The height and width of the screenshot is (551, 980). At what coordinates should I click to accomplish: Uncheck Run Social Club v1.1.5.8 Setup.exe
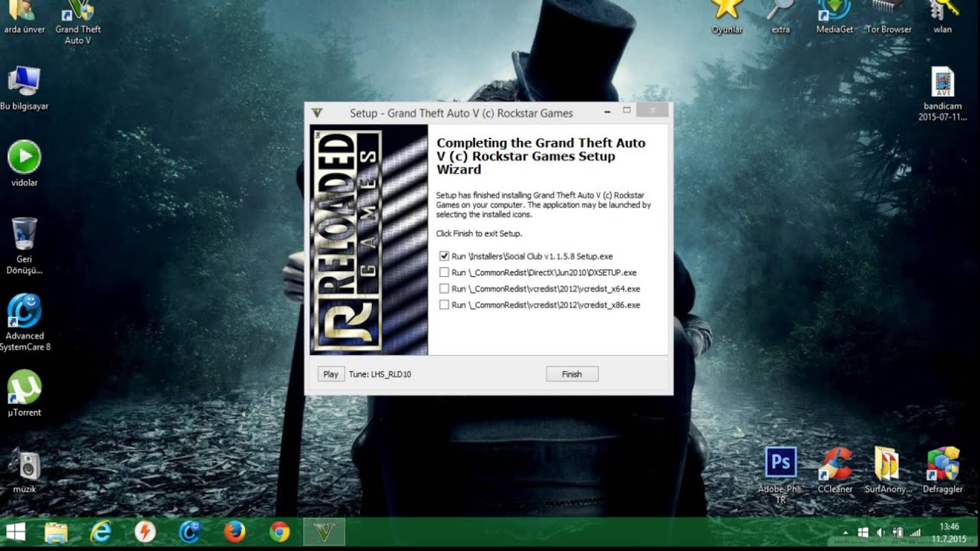tap(444, 256)
